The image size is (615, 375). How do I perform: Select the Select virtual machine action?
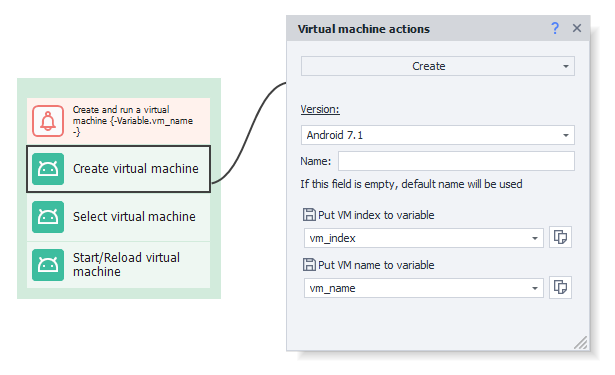coord(118,217)
